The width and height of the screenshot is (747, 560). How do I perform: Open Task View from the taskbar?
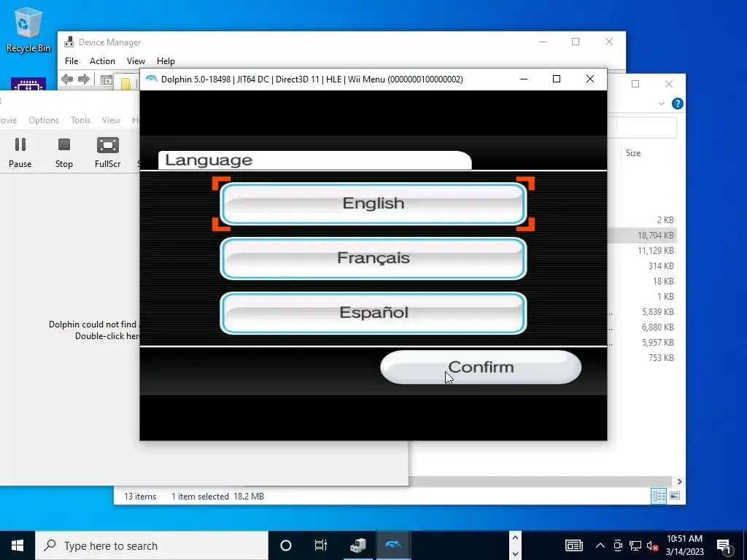pos(321,545)
